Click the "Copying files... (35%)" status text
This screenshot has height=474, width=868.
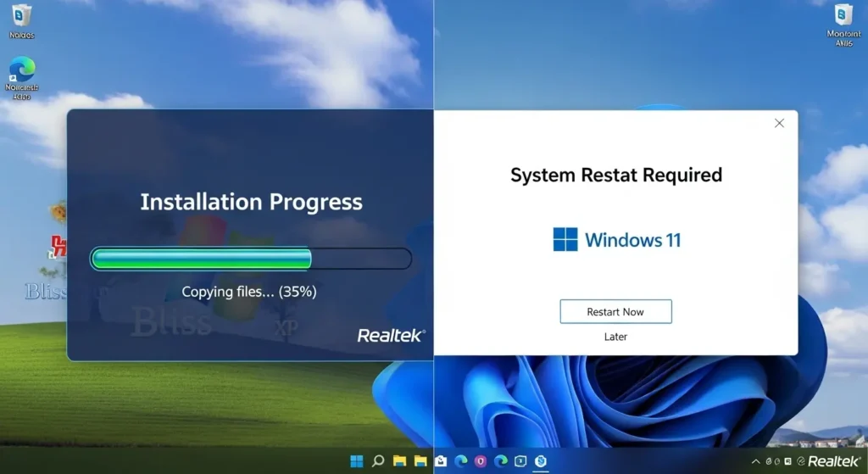pyautogui.click(x=249, y=292)
